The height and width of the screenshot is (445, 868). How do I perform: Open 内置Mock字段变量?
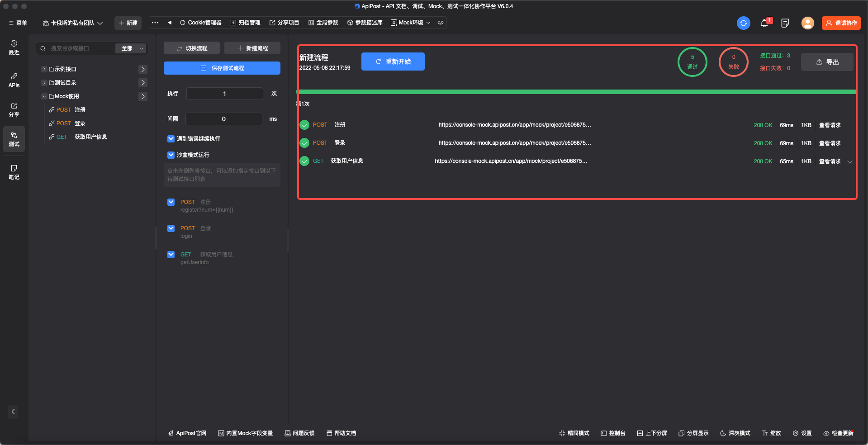tap(246, 433)
